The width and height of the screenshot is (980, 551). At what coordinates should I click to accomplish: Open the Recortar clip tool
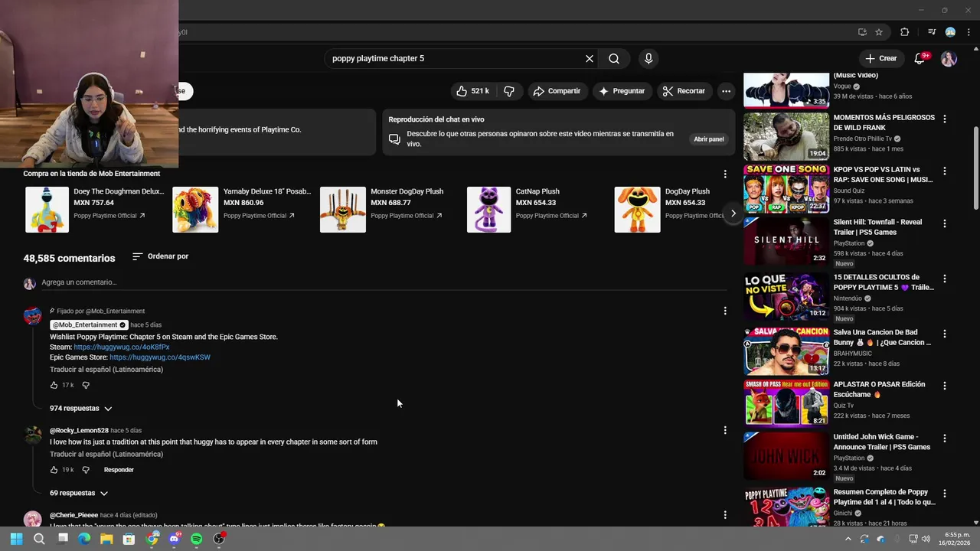pyautogui.click(x=684, y=91)
